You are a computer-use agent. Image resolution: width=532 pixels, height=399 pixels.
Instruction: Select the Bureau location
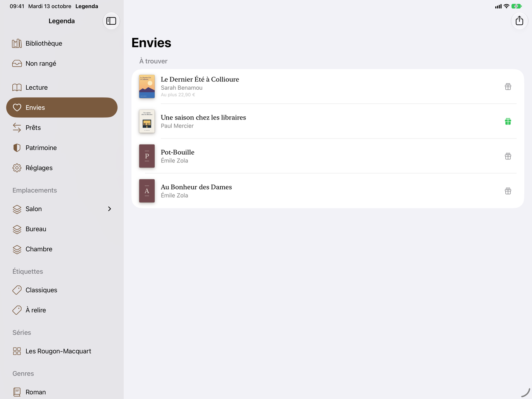coord(62,229)
